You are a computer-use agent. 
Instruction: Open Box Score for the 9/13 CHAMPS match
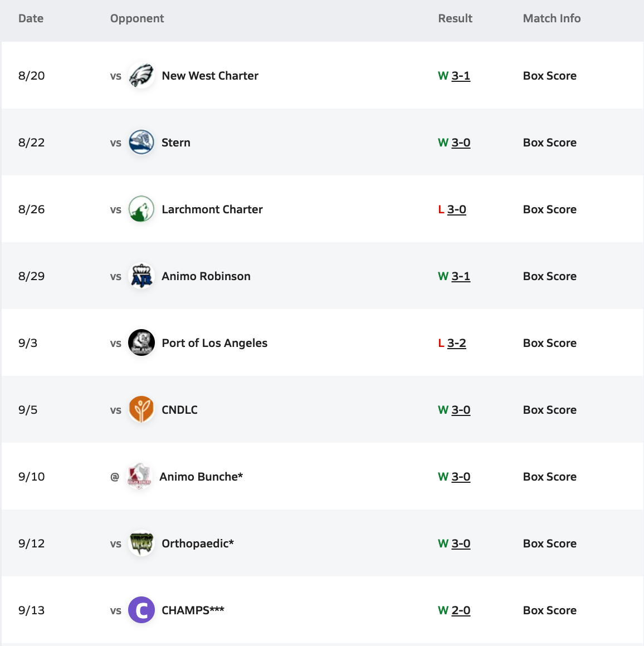point(549,610)
